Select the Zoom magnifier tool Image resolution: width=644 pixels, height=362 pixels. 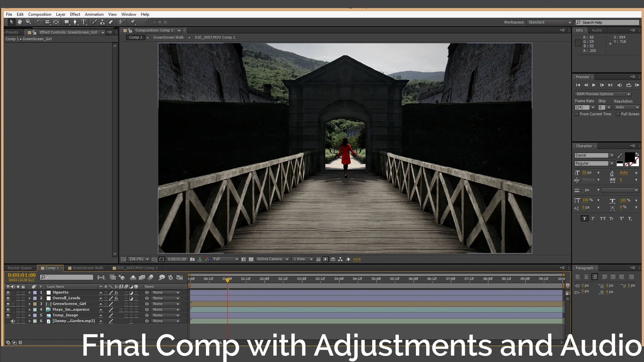[29, 22]
